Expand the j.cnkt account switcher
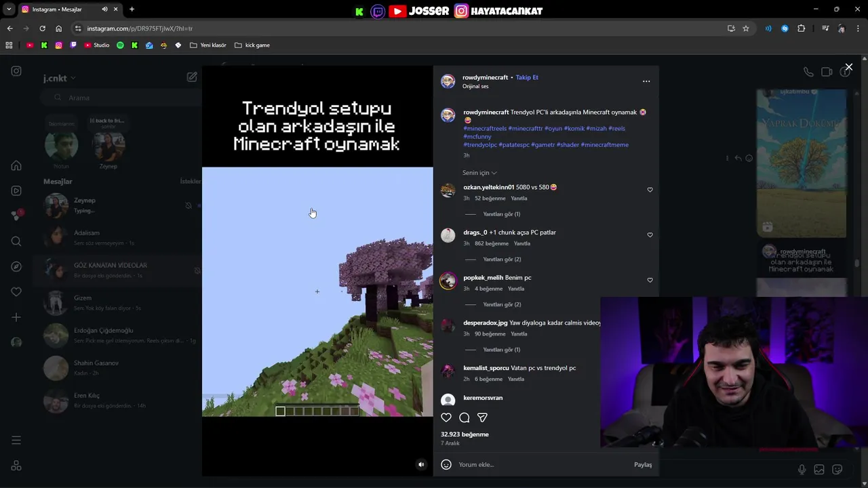This screenshot has height=488, width=868. [60, 78]
